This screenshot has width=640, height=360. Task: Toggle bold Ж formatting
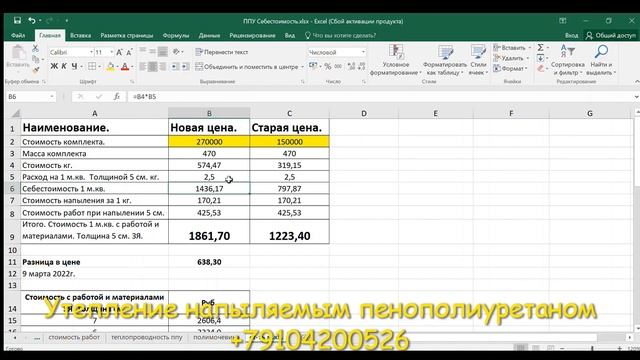click(54, 66)
